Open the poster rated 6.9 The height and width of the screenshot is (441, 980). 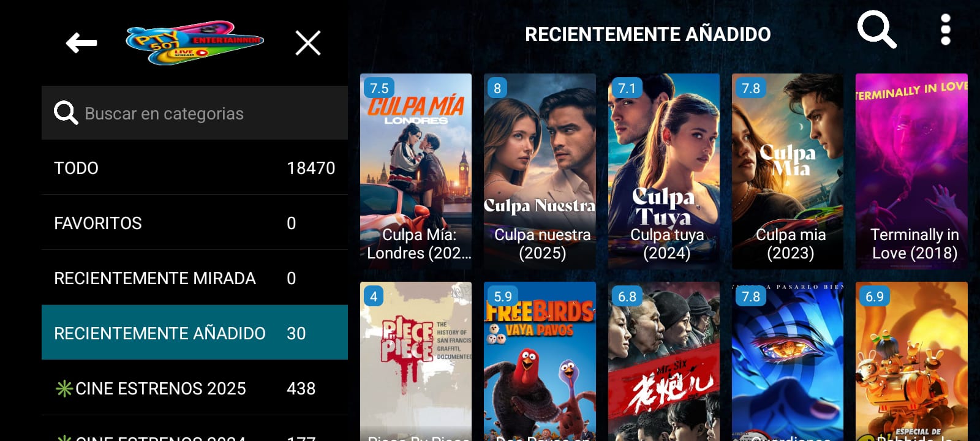[x=911, y=361]
